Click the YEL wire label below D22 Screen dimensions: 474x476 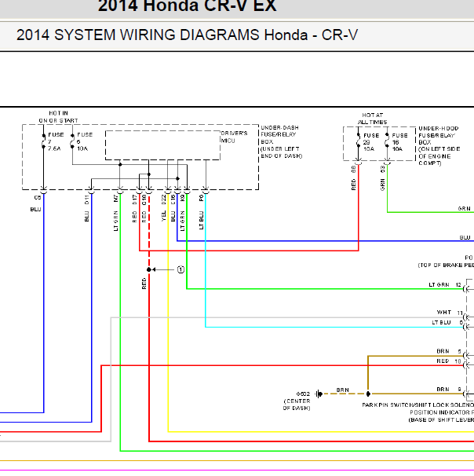tap(163, 216)
